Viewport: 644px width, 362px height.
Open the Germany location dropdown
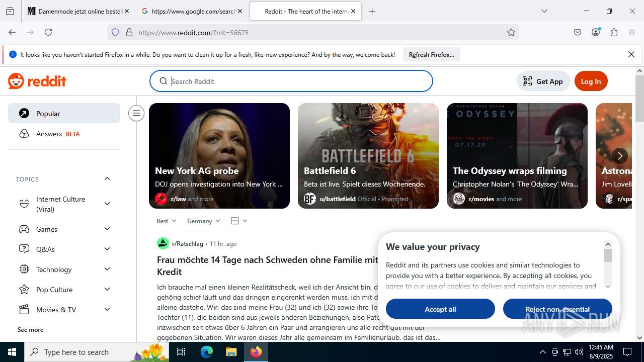pyautogui.click(x=204, y=221)
